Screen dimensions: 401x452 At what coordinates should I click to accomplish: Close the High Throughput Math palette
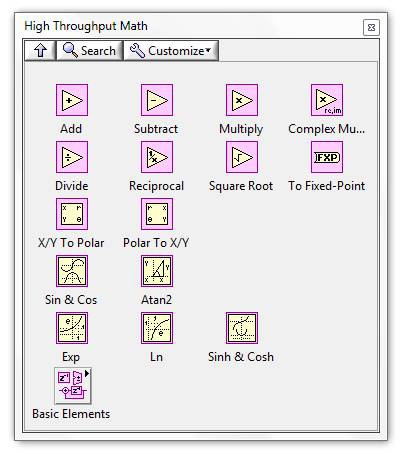(x=371, y=27)
